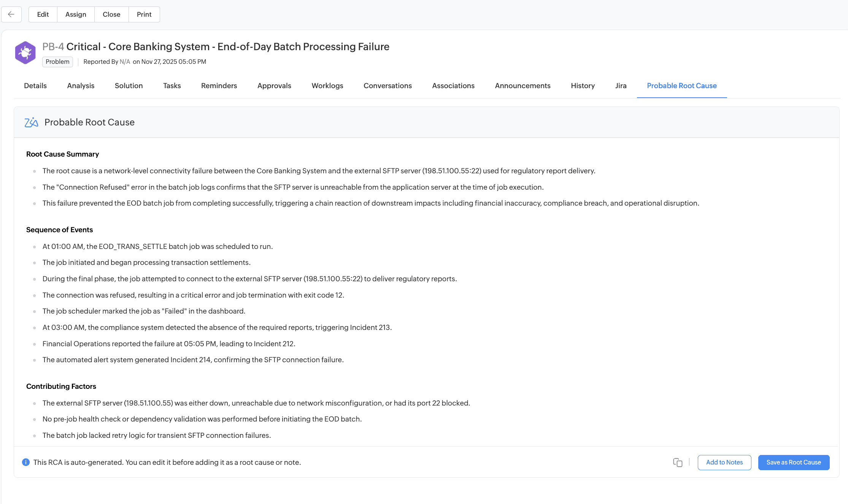Open the Tasks tab
Image resolution: width=848 pixels, height=504 pixels.
pyautogui.click(x=172, y=86)
